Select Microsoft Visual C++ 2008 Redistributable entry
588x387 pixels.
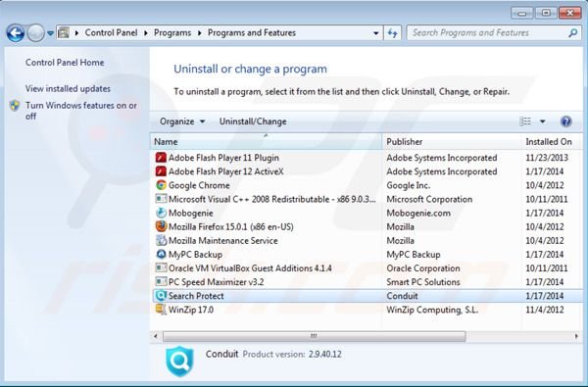272,199
